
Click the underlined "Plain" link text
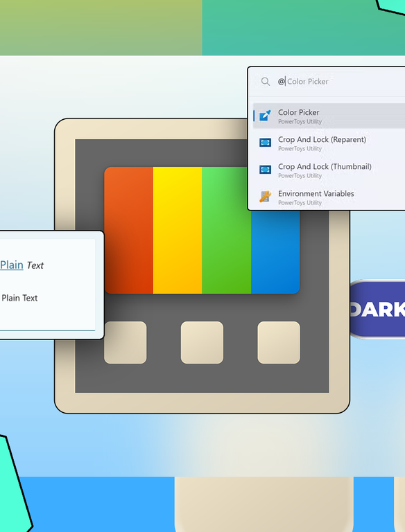click(x=12, y=265)
